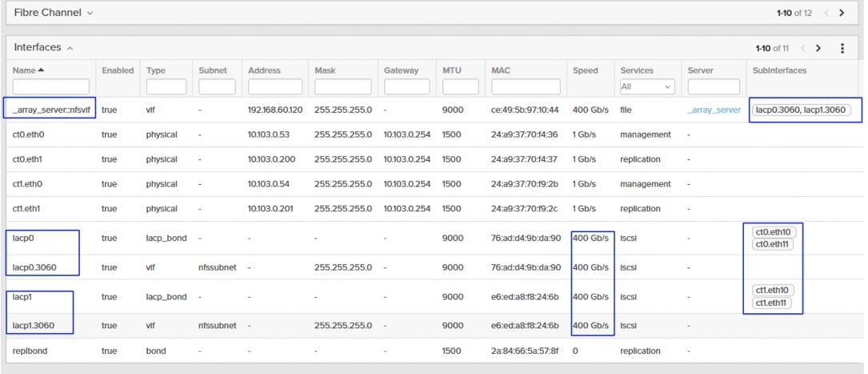Open Interfaces three-dot options menu

click(x=842, y=48)
